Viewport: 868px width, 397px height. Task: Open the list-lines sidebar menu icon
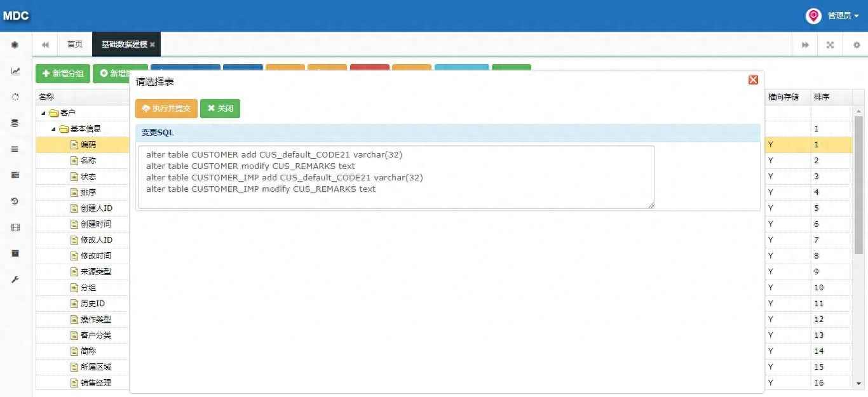point(15,149)
